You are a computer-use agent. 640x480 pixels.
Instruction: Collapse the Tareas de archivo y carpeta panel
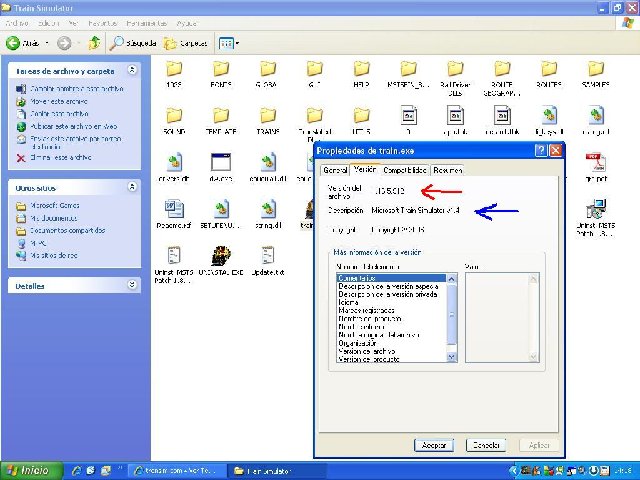click(x=133, y=71)
